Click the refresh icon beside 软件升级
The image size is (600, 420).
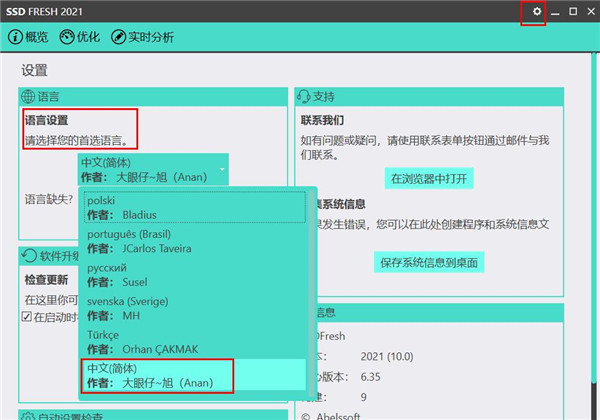tap(28, 257)
